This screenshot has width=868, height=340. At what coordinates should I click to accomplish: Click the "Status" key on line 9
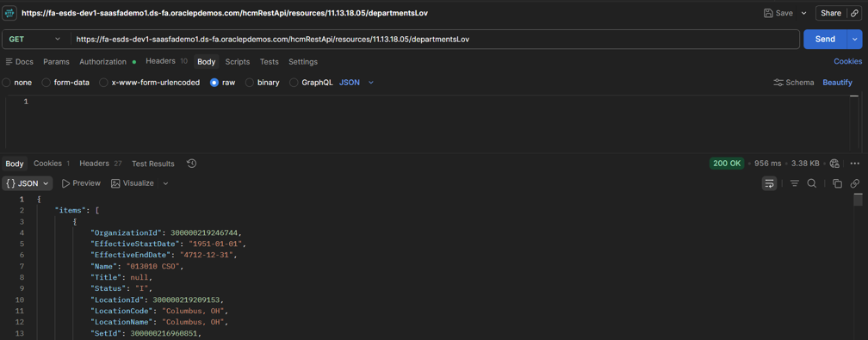108,288
